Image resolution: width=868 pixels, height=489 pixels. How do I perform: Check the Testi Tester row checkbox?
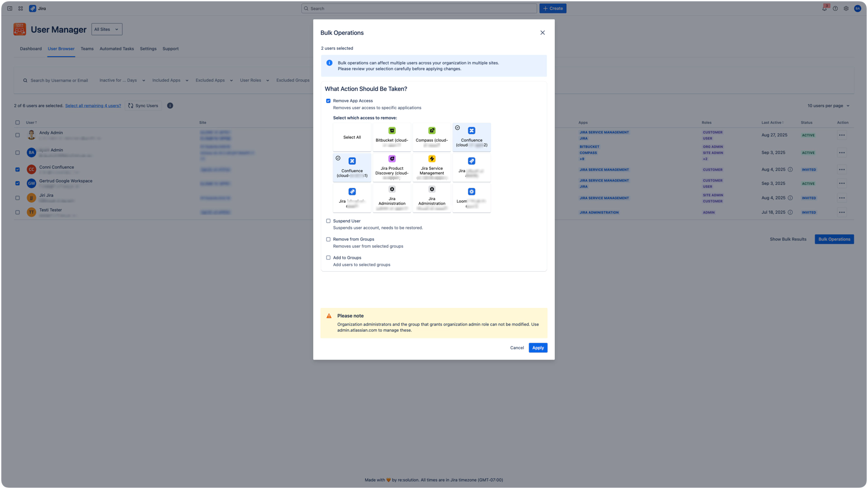tap(18, 212)
